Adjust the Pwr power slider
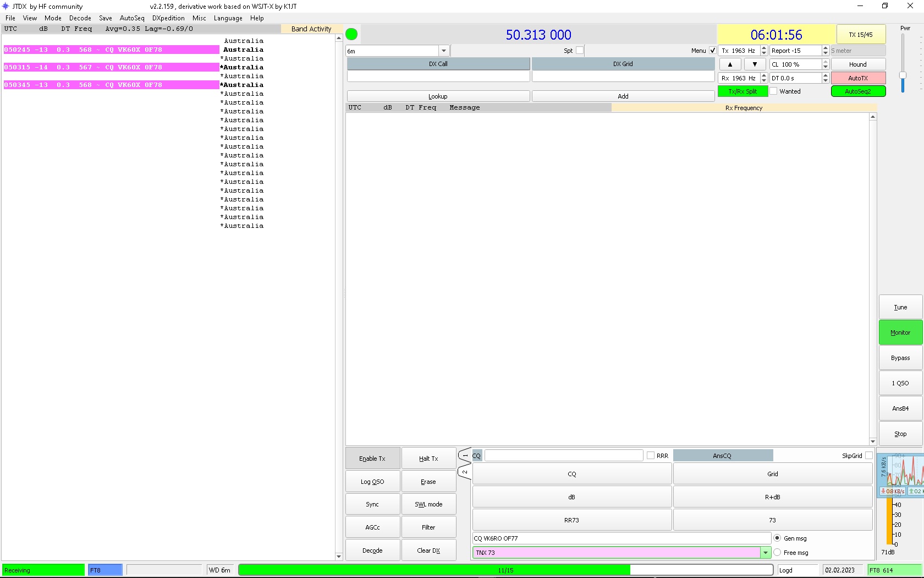Image resolution: width=924 pixels, height=578 pixels. [903, 75]
